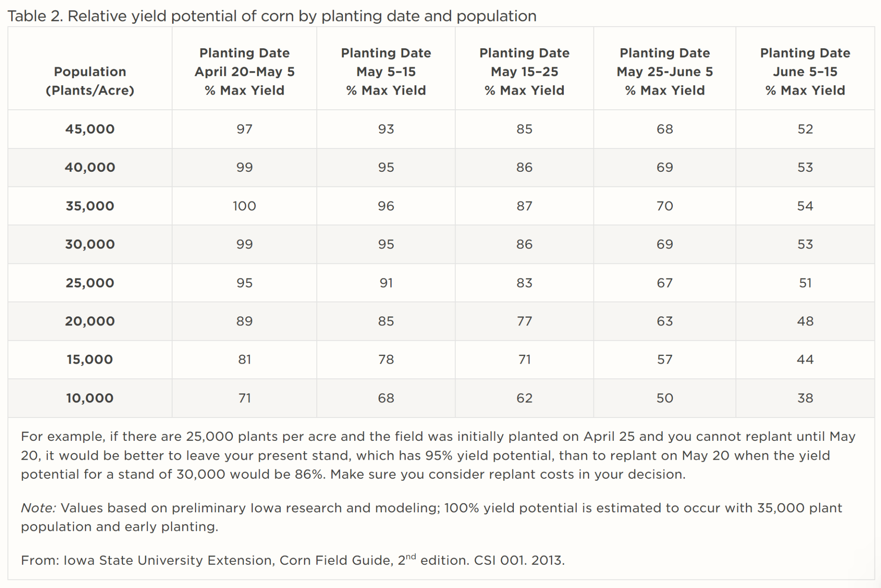The height and width of the screenshot is (588, 881).
Task: Click the Planting Date May 5–15 header
Action: [x=386, y=71]
